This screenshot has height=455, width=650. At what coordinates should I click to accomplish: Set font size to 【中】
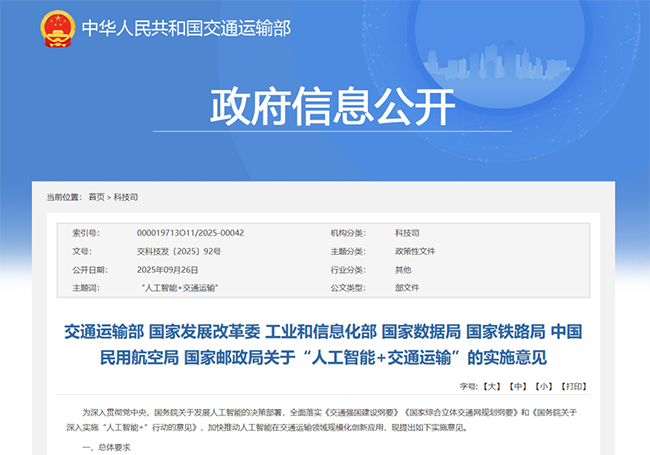(x=517, y=385)
